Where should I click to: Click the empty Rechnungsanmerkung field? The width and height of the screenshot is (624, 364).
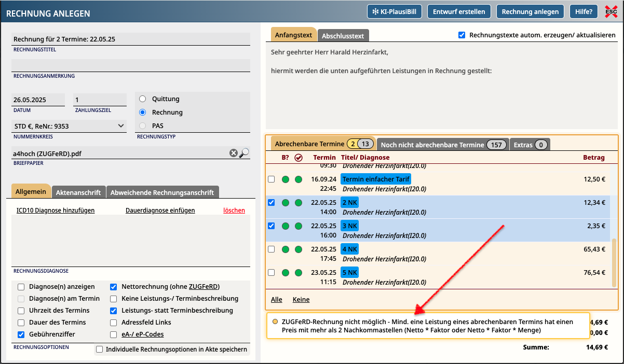click(131, 65)
